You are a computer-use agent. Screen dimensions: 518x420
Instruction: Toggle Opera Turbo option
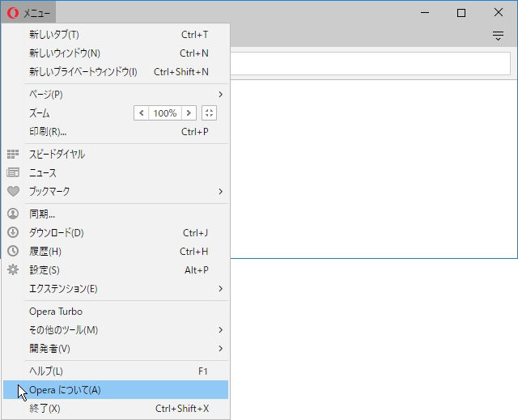pos(116,312)
